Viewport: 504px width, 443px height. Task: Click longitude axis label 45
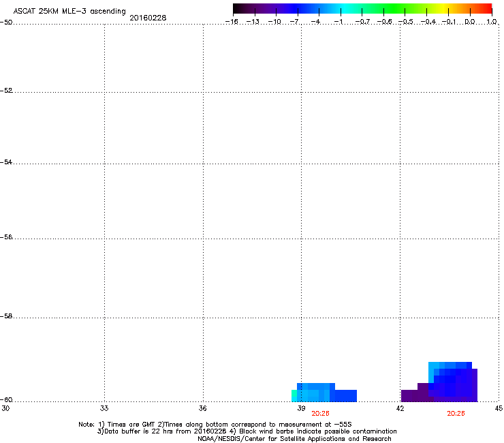[499, 408]
